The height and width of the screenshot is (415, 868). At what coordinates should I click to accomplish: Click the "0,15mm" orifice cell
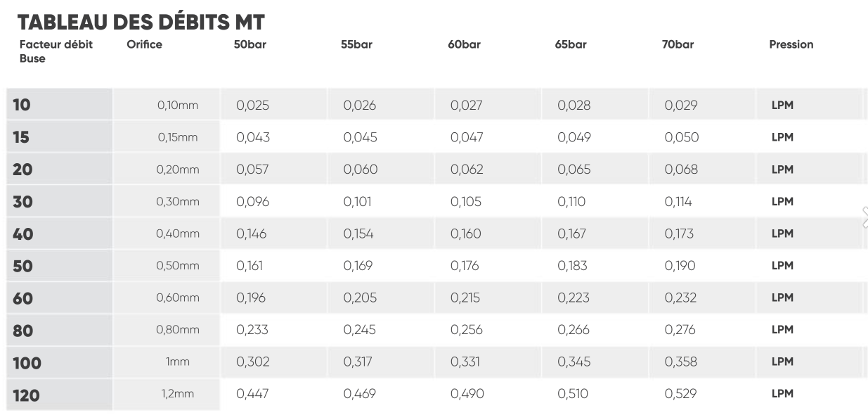click(x=178, y=138)
